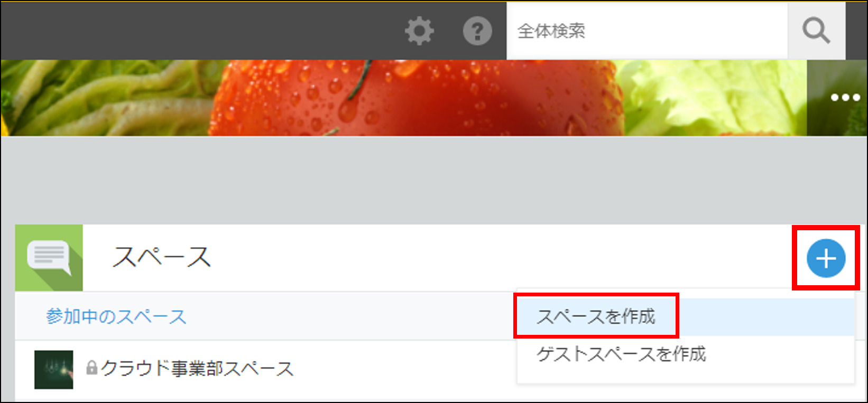The image size is (868, 403).
Task: Select スペースを作成 from the menu
Action: coord(596,316)
